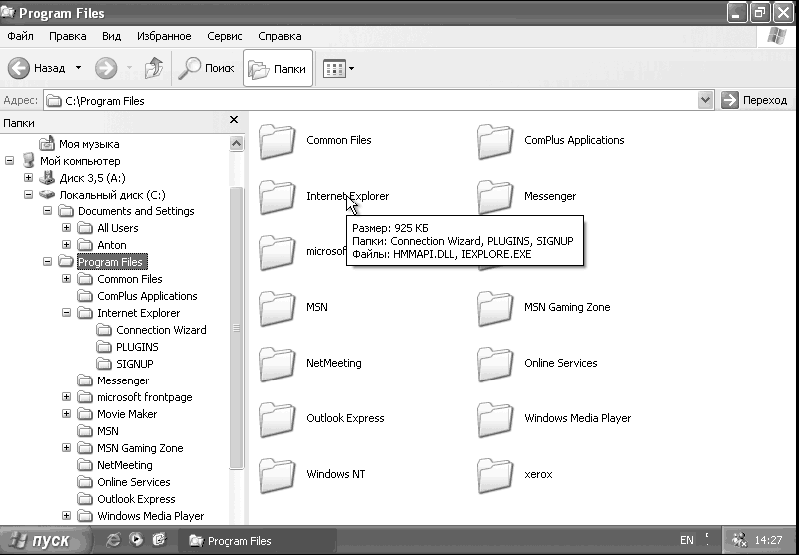This screenshot has height=555, width=799.
Task: Select SIGNUP folder in the tree
Action: 135,364
